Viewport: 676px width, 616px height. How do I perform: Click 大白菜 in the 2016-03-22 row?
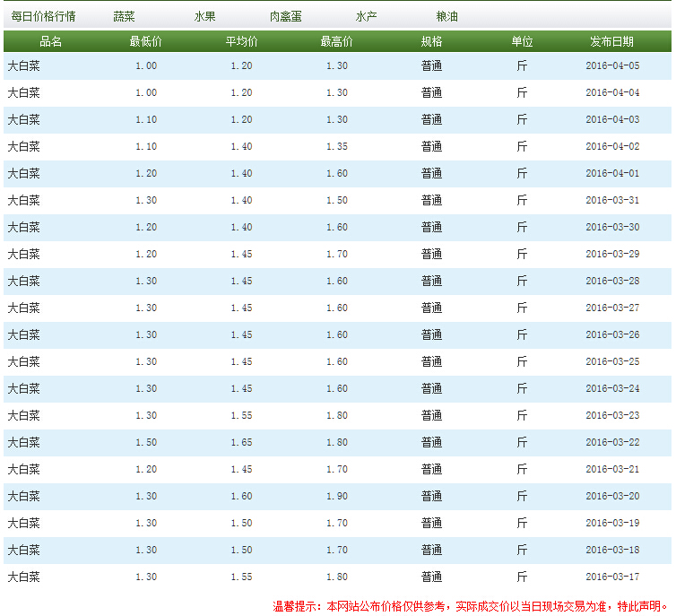click(23, 442)
